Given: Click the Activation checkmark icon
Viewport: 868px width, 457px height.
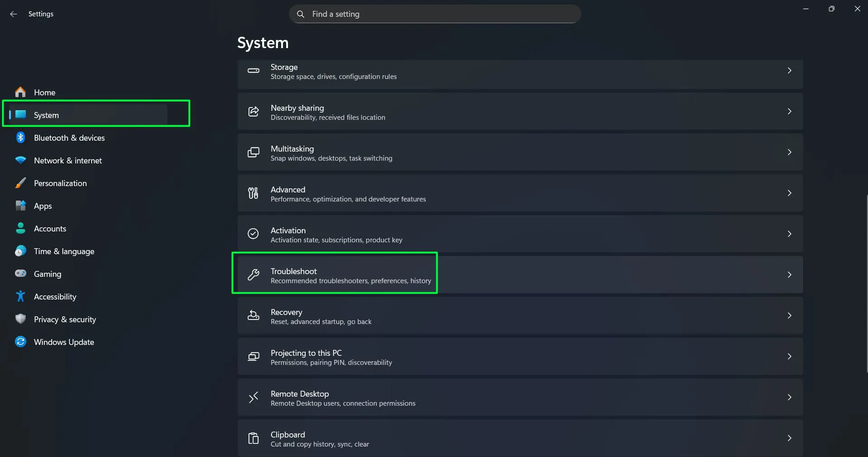Looking at the screenshot, I should pos(253,233).
